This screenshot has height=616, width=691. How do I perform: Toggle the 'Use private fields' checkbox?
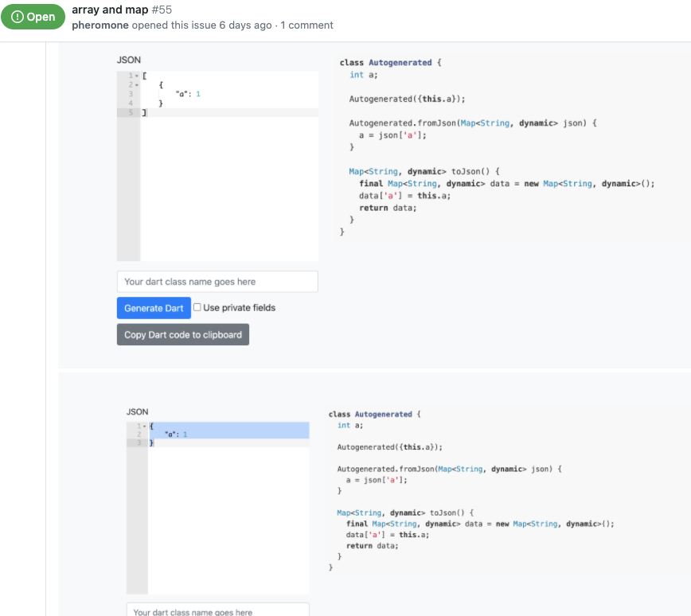pos(197,307)
